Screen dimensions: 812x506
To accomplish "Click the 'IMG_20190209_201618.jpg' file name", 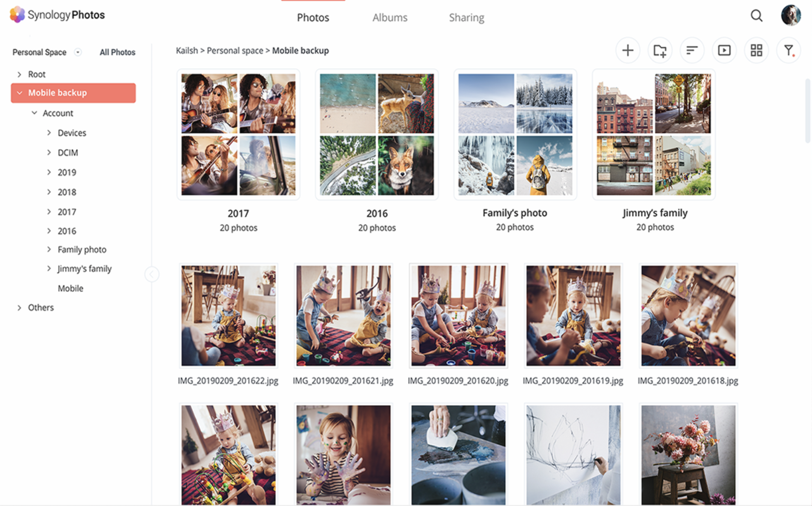I will [688, 381].
